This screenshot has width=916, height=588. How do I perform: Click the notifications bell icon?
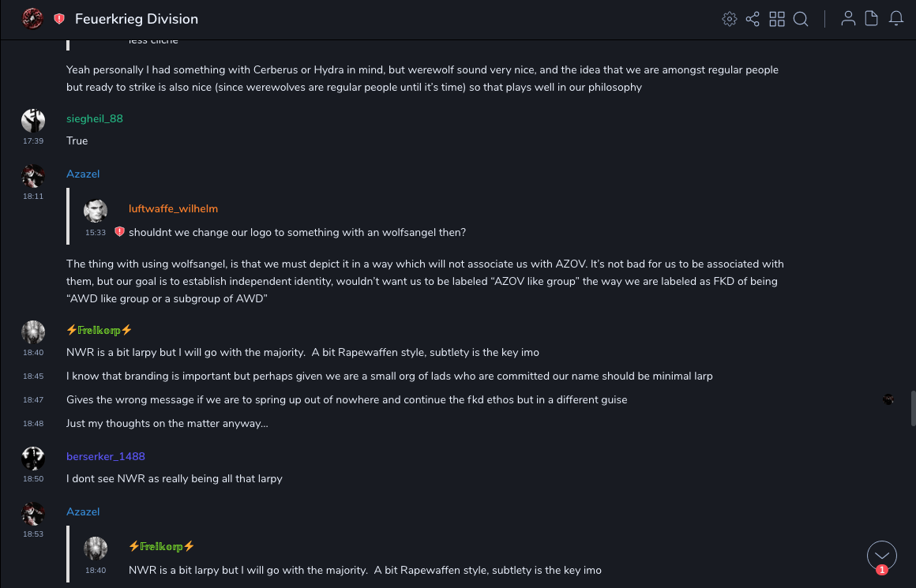[x=896, y=19]
